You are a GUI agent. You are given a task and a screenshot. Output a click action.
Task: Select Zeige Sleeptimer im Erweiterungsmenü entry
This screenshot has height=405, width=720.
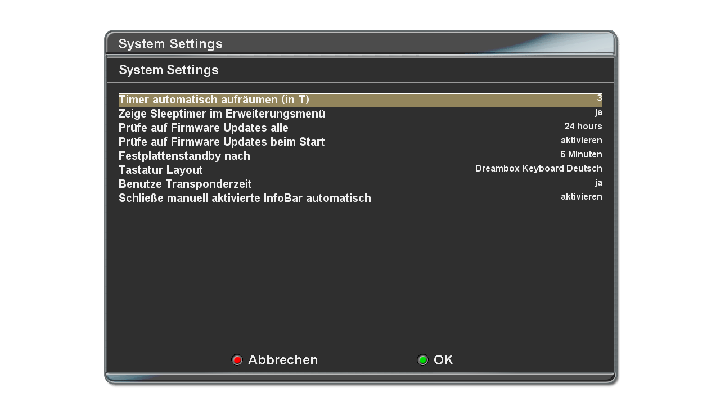pos(222,114)
